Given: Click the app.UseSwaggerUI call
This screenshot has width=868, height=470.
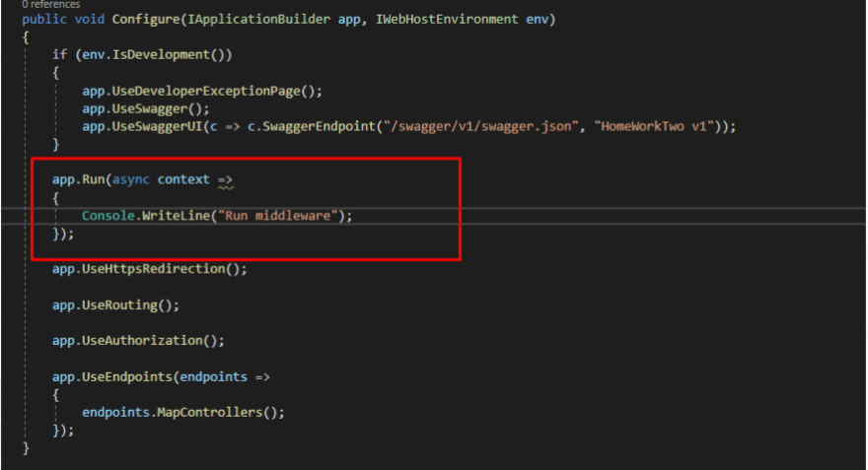Looking at the screenshot, I should point(142,127).
